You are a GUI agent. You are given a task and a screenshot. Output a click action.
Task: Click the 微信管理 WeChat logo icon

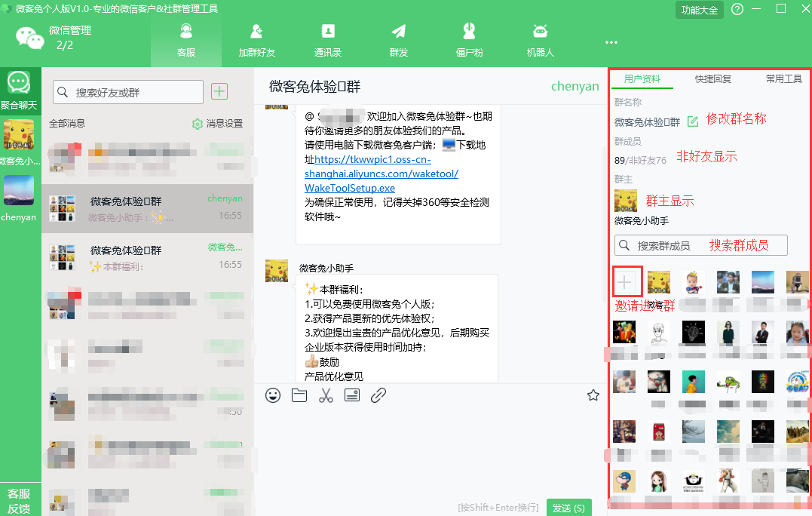coord(29,38)
